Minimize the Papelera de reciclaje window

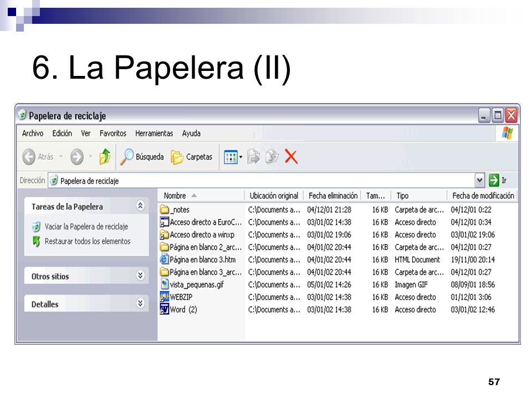484,116
